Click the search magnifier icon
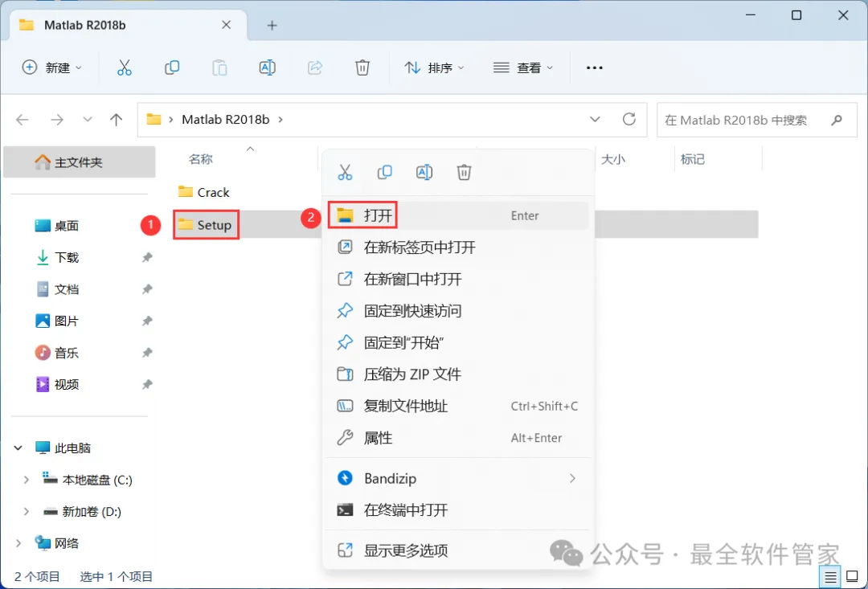This screenshot has width=868, height=589. pos(837,120)
